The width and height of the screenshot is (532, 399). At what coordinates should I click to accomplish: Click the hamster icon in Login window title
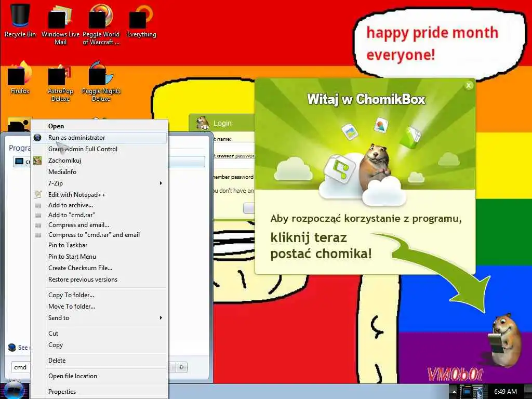coord(203,123)
